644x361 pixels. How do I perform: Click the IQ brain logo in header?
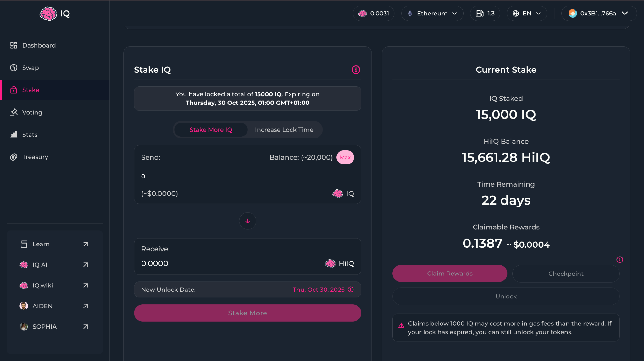pyautogui.click(x=48, y=14)
